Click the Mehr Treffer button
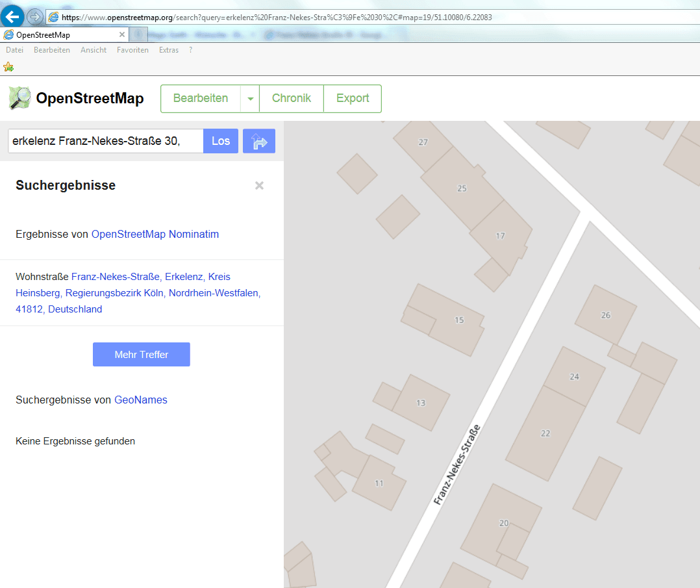The width and height of the screenshot is (700, 588). (142, 354)
